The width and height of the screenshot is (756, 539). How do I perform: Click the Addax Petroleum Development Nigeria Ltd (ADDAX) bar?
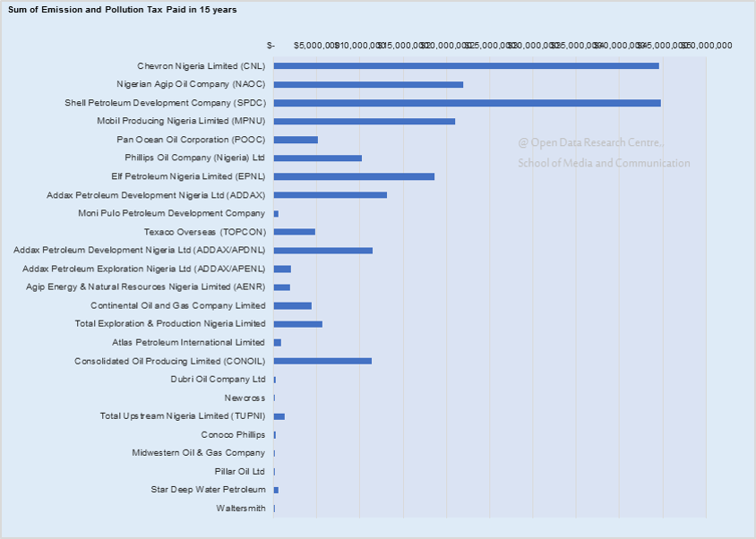tap(331, 195)
